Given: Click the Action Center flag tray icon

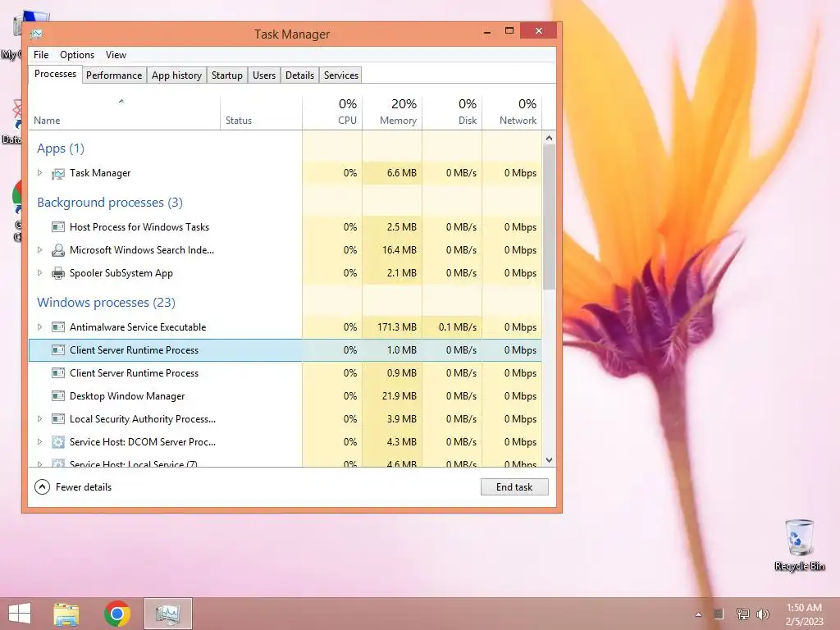Looking at the screenshot, I should (x=719, y=614).
